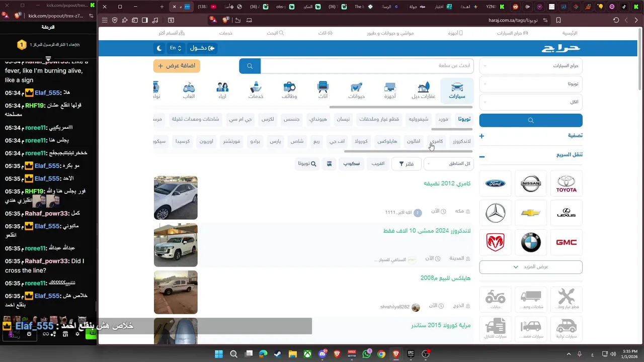Click the Nissan brand logo tile

531,184
